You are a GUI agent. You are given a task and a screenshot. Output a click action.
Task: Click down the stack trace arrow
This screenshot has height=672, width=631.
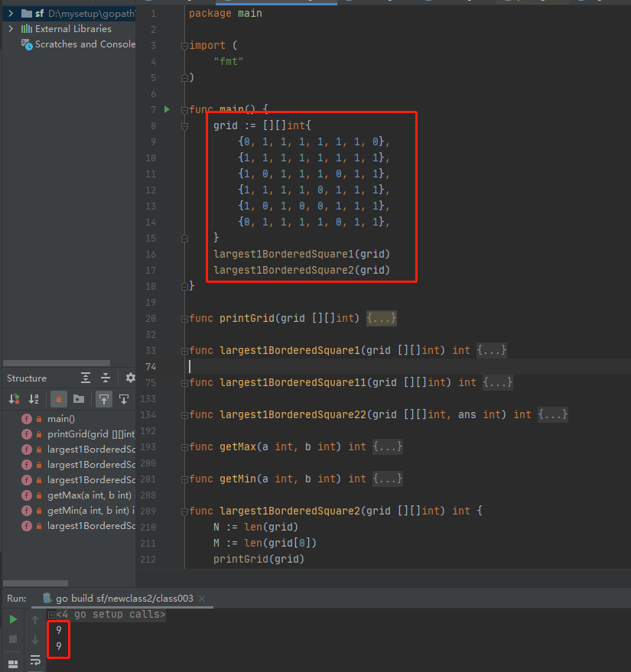click(35, 639)
